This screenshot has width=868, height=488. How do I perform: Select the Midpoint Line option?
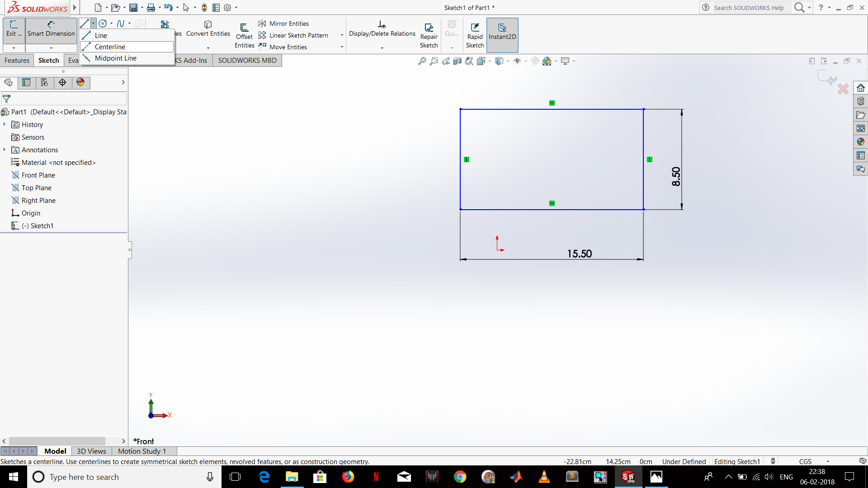click(115, 58)
